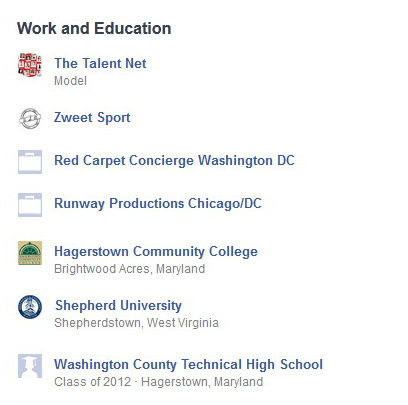Screen dimensions: 408x405
Task: Select Brightwood Acres, Maryland location text
Action: [130, 269]
